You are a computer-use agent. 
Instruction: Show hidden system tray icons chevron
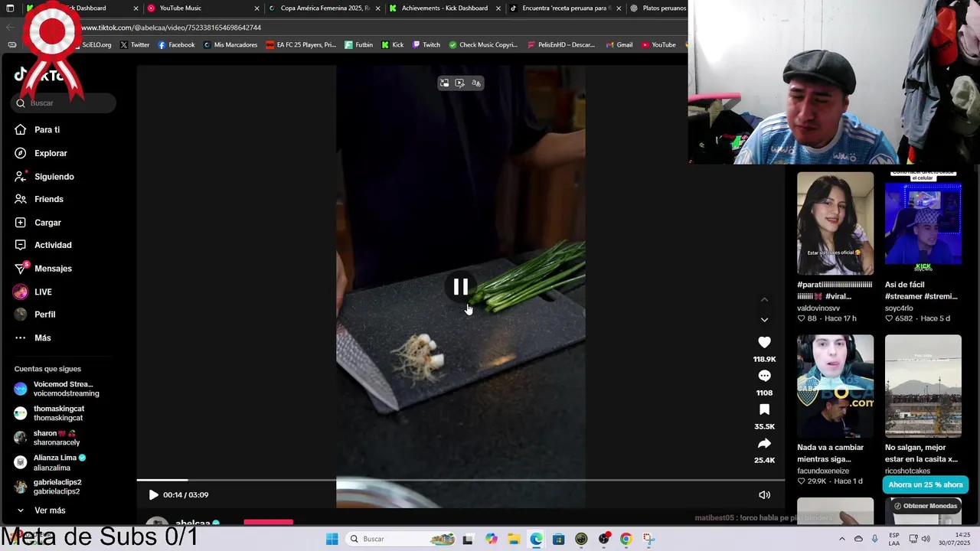point(841,539)
